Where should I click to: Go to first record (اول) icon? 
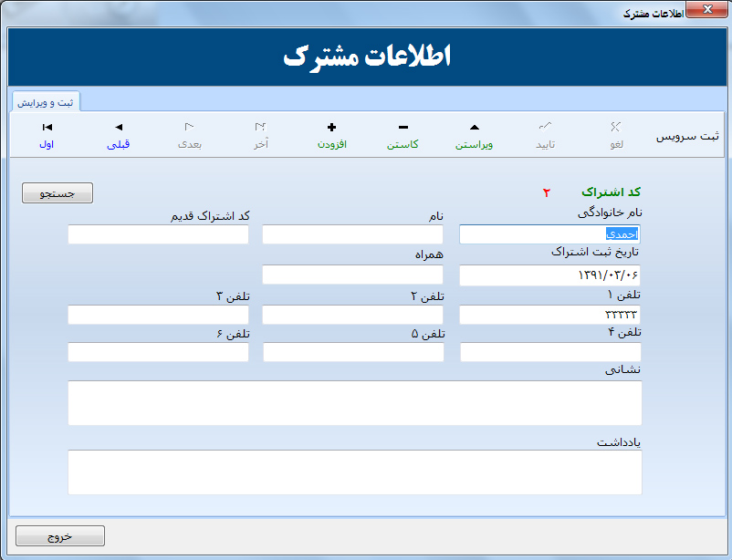click(x=47, y=127)
